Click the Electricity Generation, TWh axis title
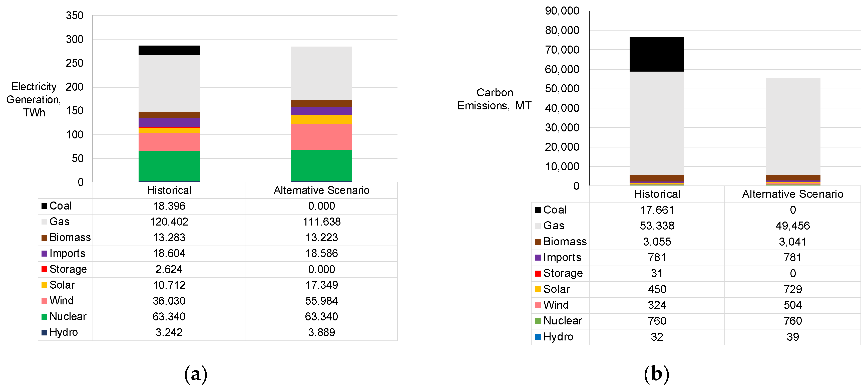 pyautogui.click(x=34, y=99)
